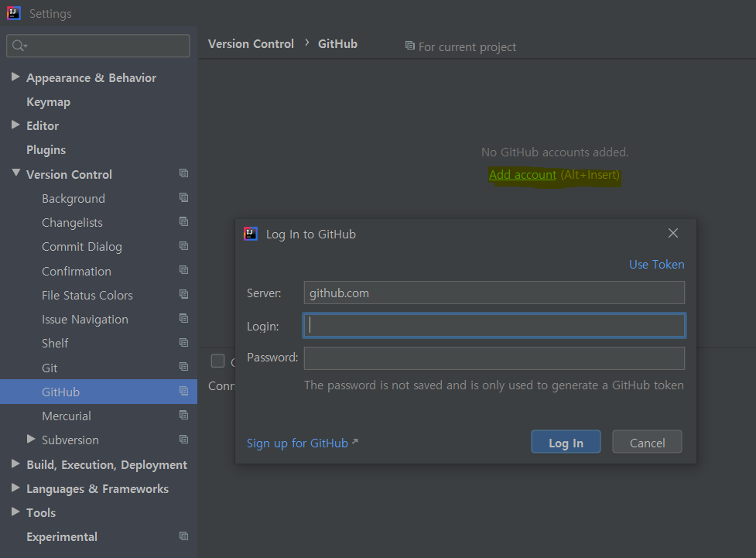
Task: Select Commit Dialog settings
Action: click(x=82, y=247)
